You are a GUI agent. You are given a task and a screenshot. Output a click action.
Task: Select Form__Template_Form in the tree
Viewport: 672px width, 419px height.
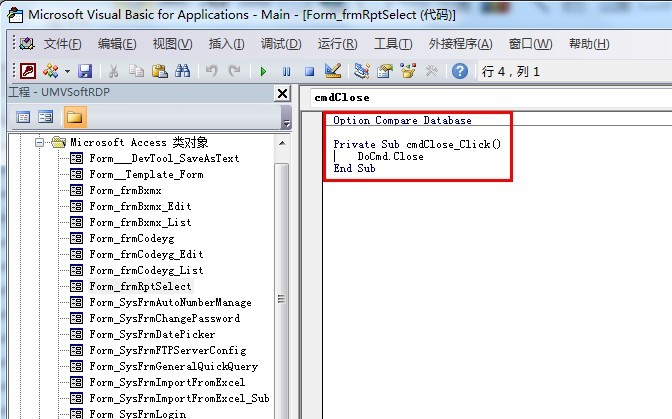click(x=146, y=174)
